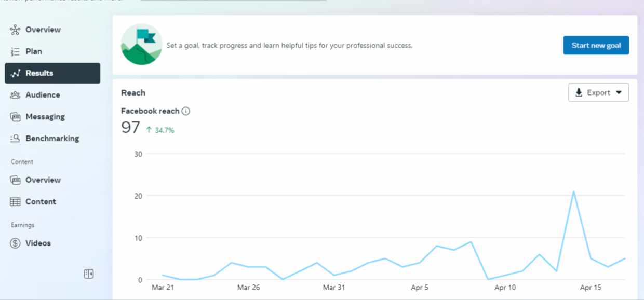
Task: Click the Export download arrow icon
Action: pyautogui.click(x=579, y=92)
